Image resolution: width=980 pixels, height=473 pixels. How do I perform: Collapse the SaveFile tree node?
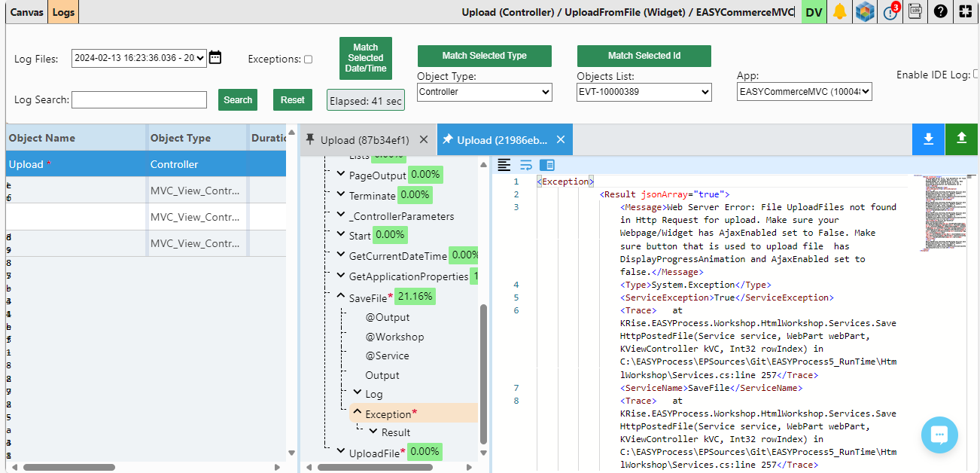coord(340,297)
